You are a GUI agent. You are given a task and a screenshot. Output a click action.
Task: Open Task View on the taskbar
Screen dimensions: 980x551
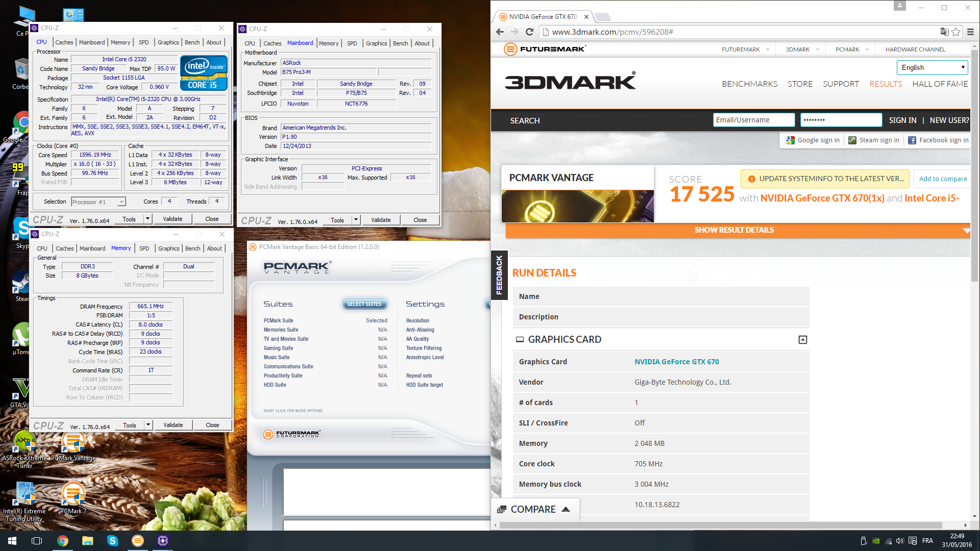point(37,541)
